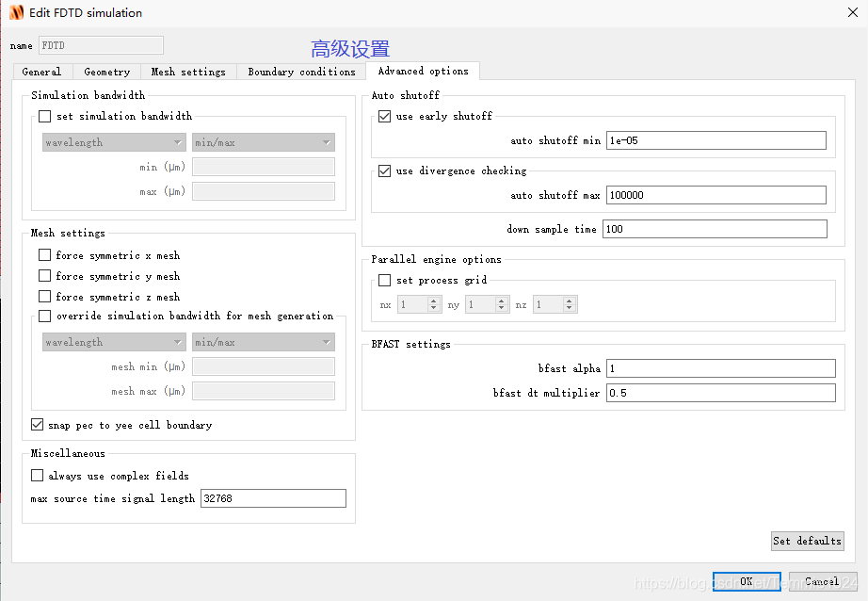868x601 pixels.
Task: Click the auto shutoff min field
Action: [715, 140]
